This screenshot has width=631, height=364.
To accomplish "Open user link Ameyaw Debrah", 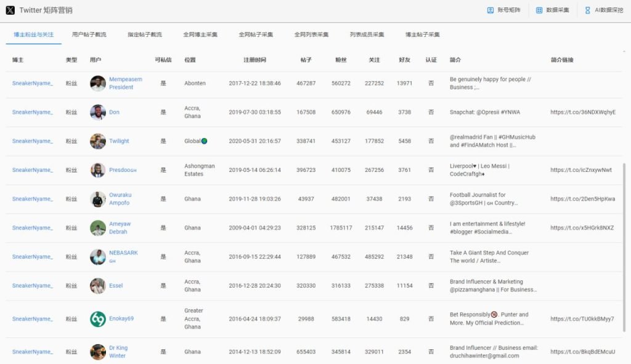I will point(120,228).
